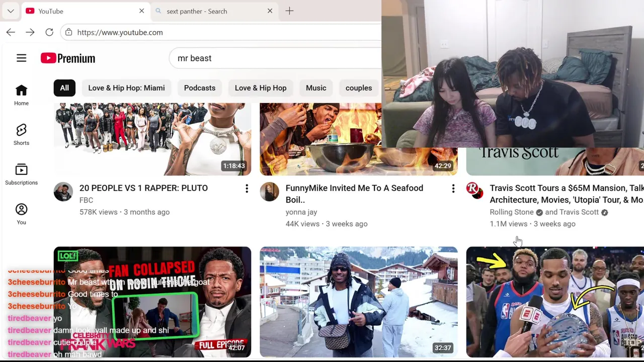Screen dimensions: 644x362
Task: Open the You section in sidebar
Action: pos(21,214)
